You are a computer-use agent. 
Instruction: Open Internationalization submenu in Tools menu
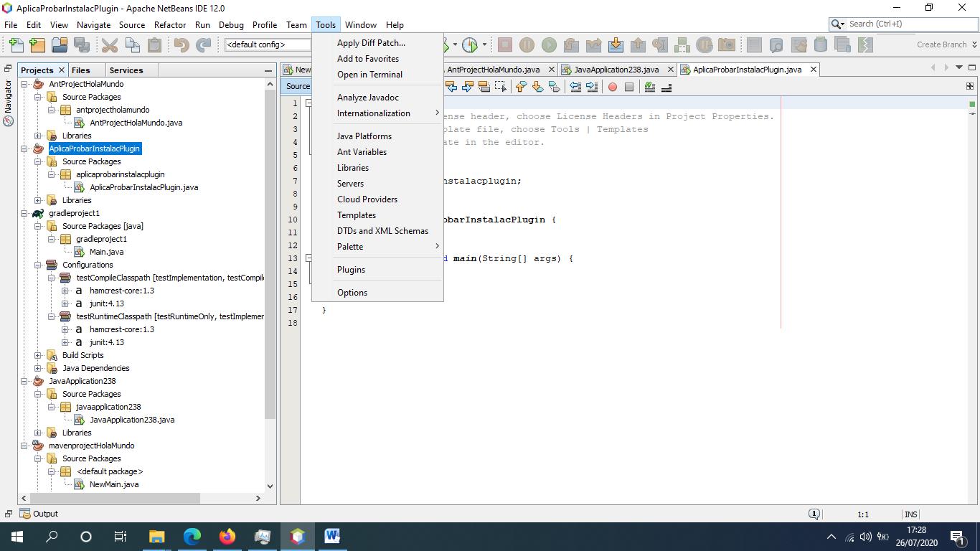click(x=377, y=113)
